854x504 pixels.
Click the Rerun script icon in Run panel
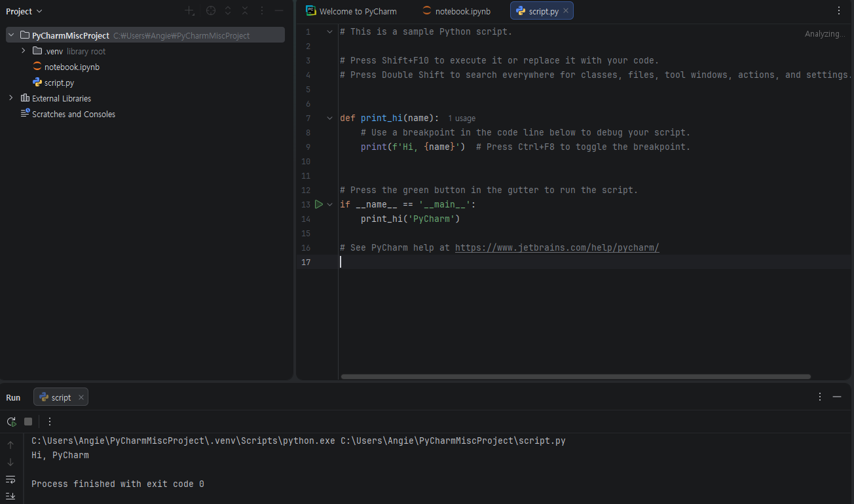tap(11, 422)
